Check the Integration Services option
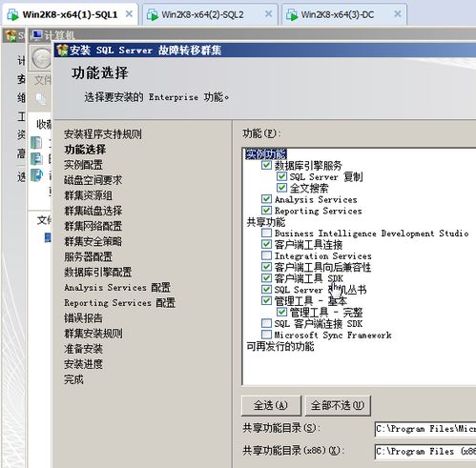This screenshot has width=476, height=468. click(266, 255)
